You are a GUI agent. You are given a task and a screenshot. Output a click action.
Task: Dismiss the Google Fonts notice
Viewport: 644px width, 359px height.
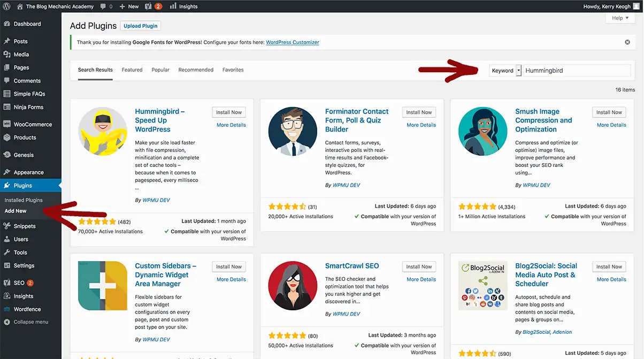coord(627,42)
